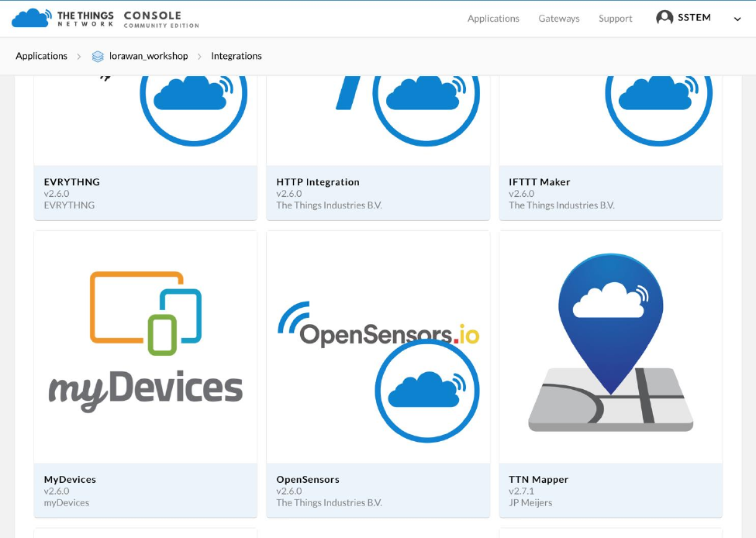The height and width of the screenshot is (538, 756).
Task: Select the MyDevices integration title
Action: click(x=70, y=479)
